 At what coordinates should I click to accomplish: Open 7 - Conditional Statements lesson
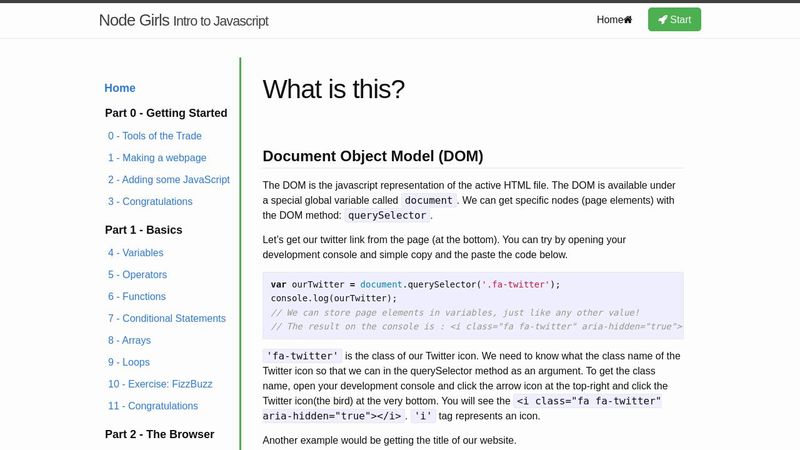[167, 319]
